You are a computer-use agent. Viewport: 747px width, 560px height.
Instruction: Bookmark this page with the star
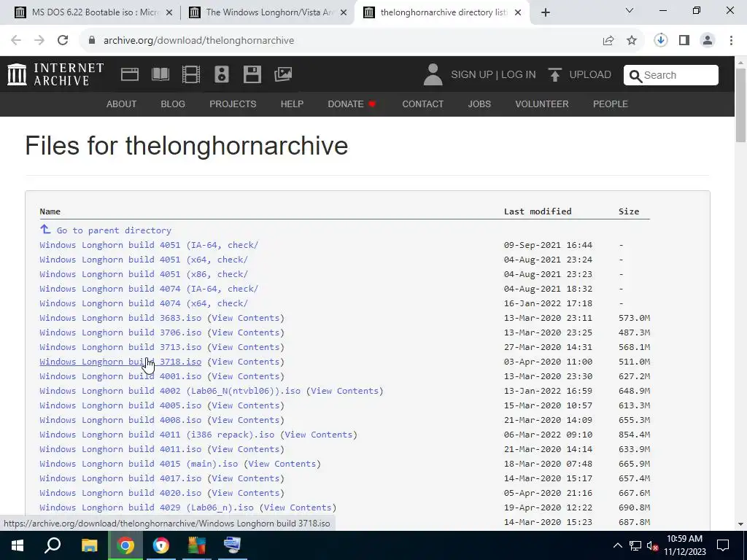coord(632,41)
